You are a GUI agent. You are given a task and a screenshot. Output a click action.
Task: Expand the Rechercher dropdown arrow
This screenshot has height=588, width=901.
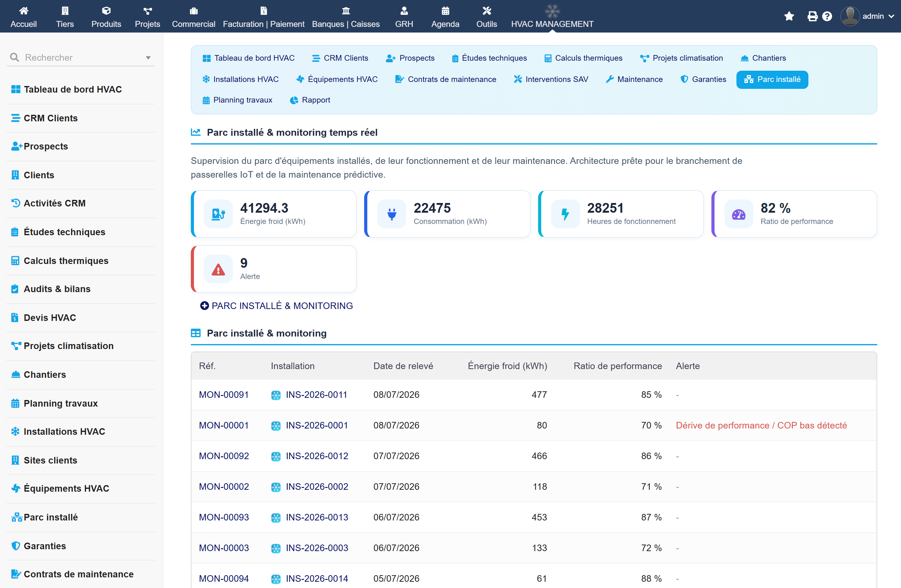[x=148, y=58]
